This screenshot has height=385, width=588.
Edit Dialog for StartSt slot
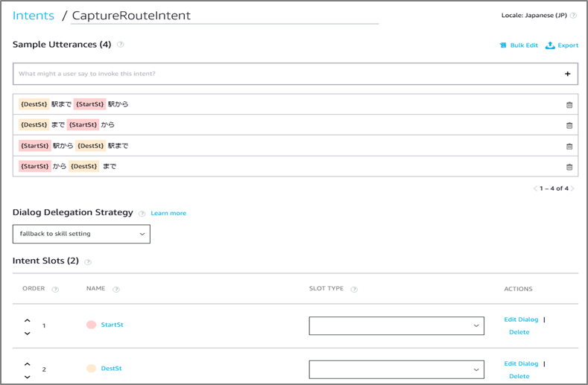point(521,319)
